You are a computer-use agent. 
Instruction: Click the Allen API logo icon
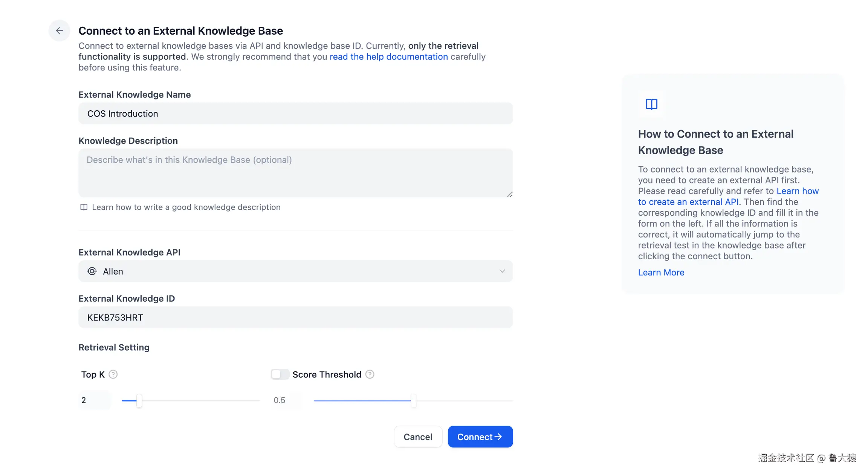(92, 271)
